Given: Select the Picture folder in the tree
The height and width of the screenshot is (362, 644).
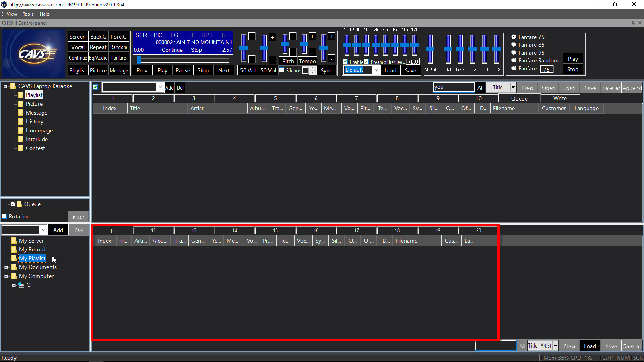Looking at the screenshot, I should coord(34,104).
